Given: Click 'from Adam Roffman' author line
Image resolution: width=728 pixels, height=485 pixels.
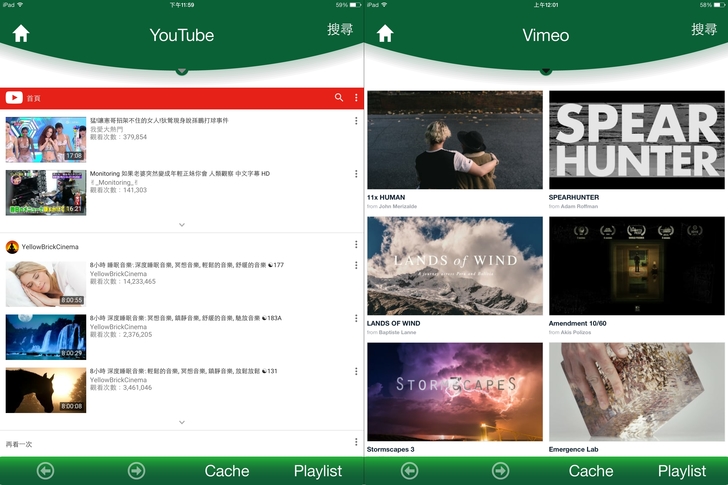Looking at the screenshot, I should pyautogui.click(x=573, y=206).
